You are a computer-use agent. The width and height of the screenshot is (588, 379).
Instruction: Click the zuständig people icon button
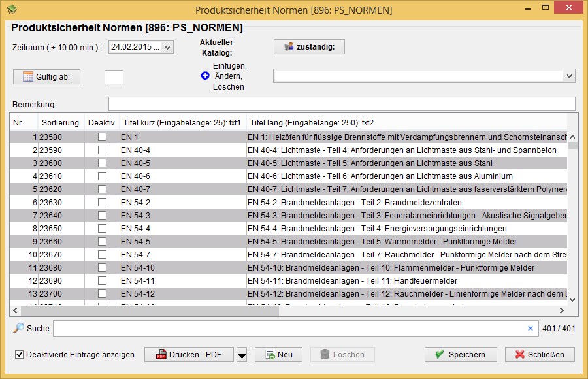(x=309, y=46)
